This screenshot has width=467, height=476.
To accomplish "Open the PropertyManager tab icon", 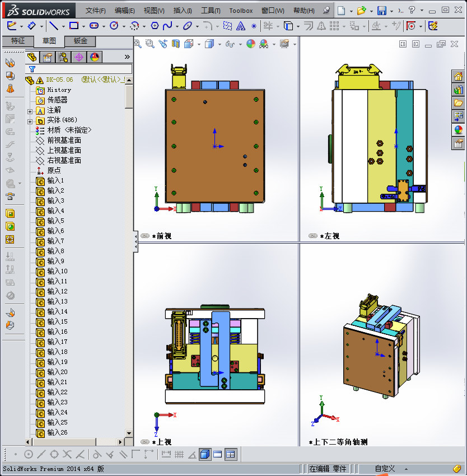I will (48, 57).
